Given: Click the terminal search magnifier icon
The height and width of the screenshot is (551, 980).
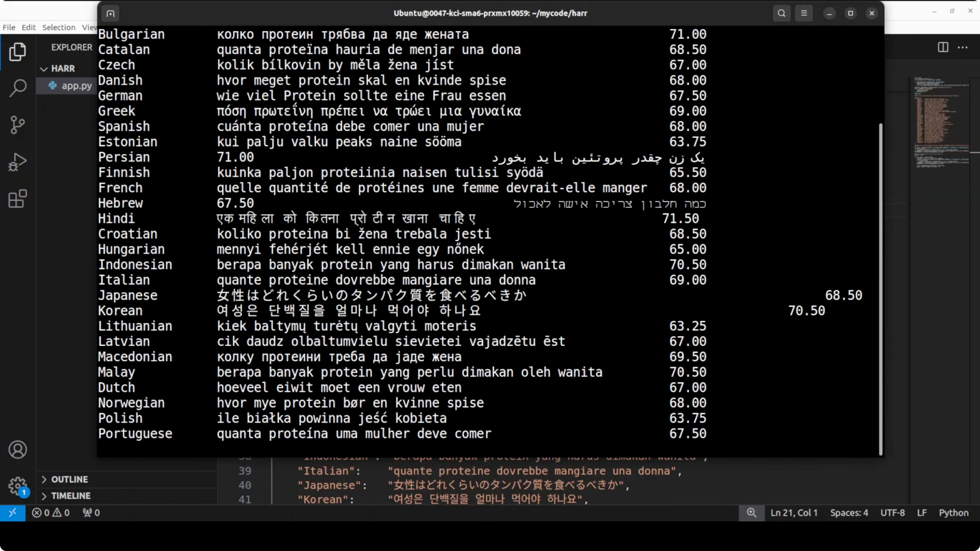Looking at the screenshot, I should click(x=781, y=13).
